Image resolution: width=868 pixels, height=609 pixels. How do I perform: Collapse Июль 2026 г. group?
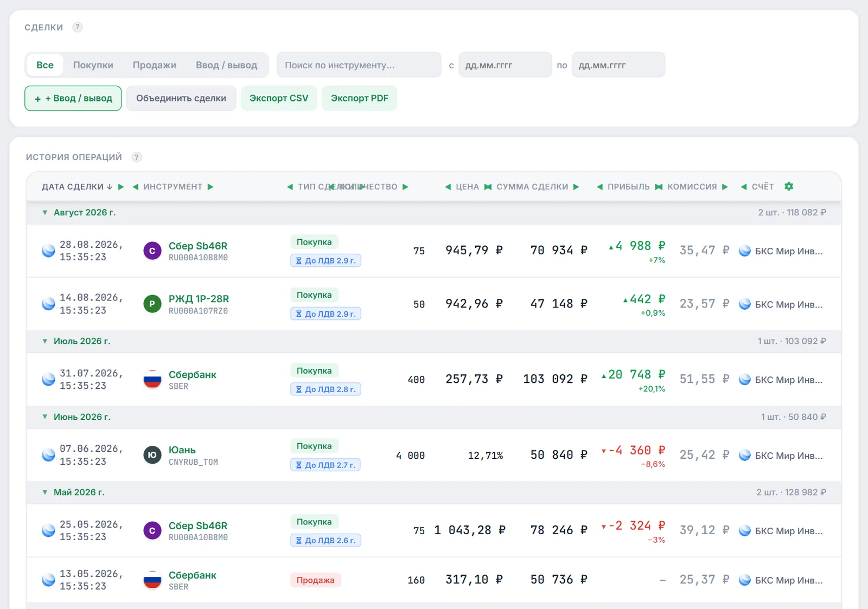click(x=45, y=341)
